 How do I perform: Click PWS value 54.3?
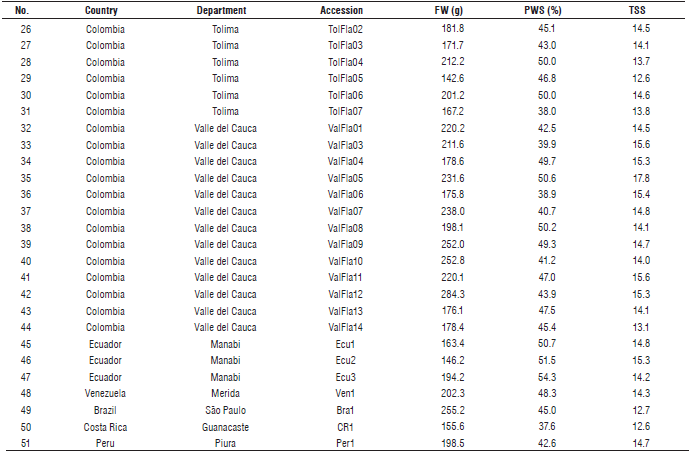click(546, 376)
